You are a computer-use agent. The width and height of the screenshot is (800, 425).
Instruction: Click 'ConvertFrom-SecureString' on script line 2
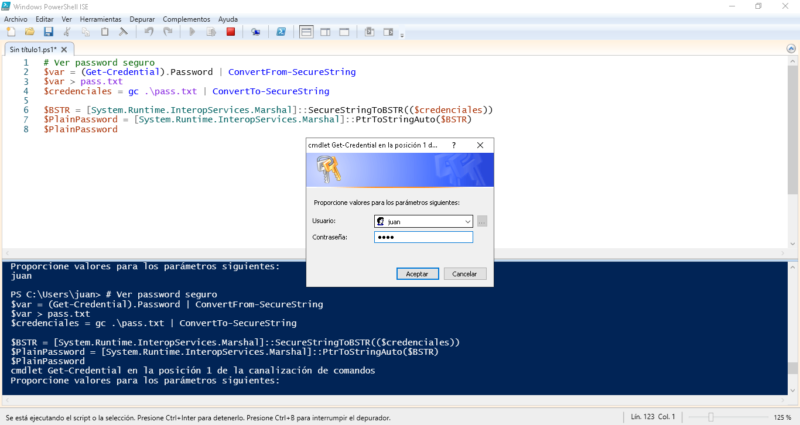point(292,72)
